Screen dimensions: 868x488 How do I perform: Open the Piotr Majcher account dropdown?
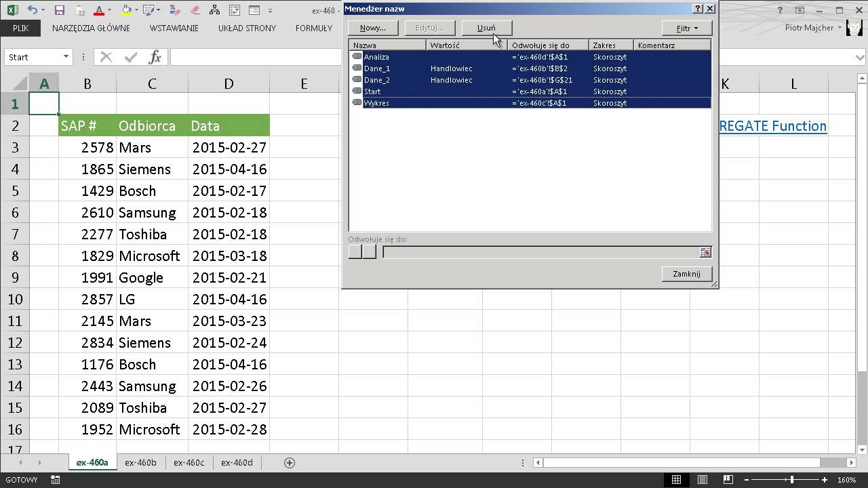click(840, 28)
